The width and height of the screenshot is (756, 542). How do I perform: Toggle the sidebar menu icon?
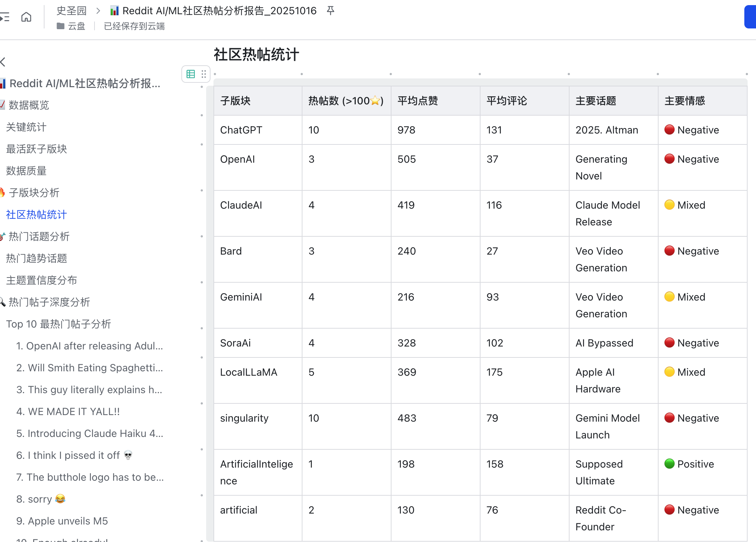pos(5,17)
